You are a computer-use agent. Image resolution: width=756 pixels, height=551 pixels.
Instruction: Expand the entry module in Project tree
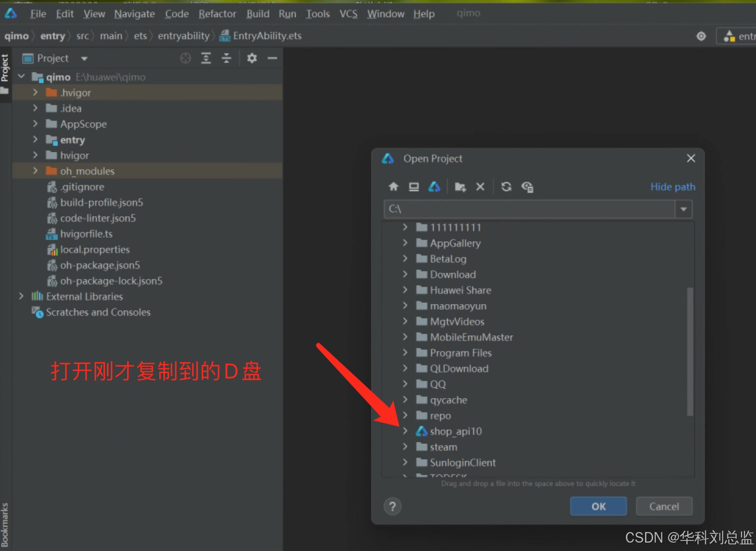click(x=35, y=140)
